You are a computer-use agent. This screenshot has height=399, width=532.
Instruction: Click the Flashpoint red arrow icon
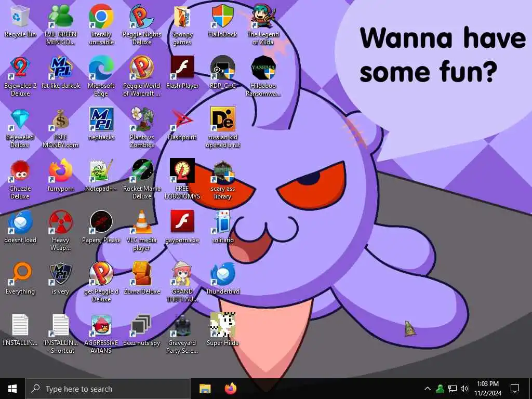click(182, 119)
